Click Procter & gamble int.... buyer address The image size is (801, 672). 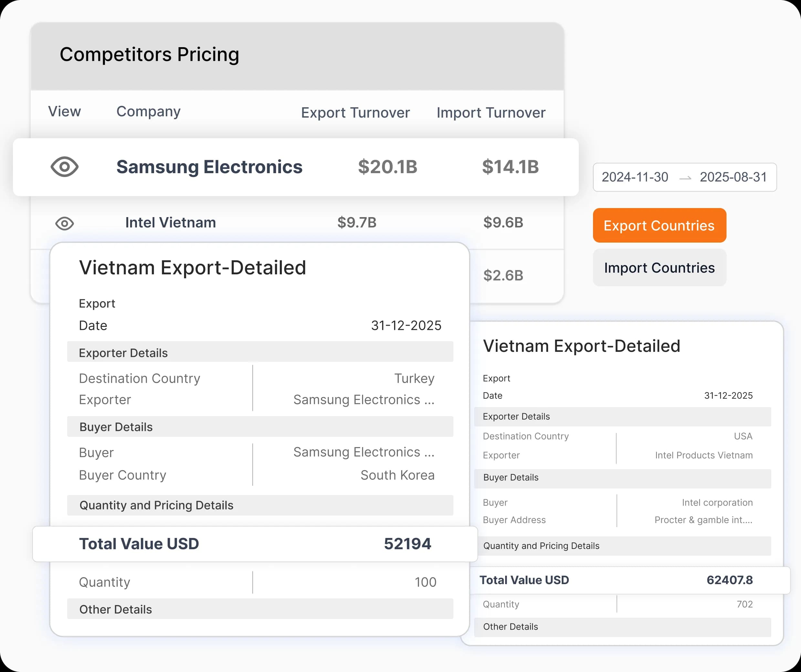coord(703,520)
